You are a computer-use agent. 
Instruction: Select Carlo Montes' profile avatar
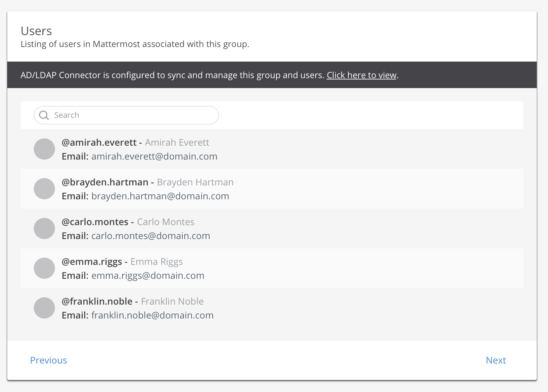pos(44,228)
